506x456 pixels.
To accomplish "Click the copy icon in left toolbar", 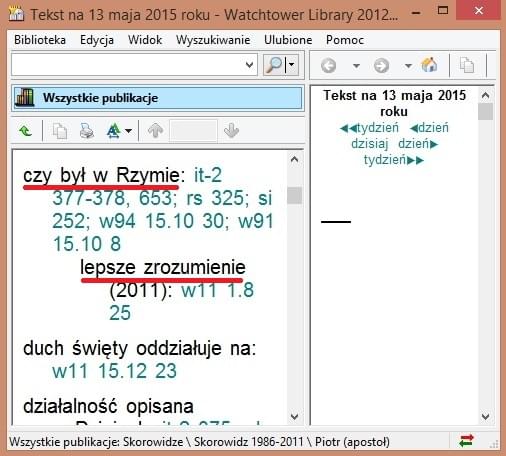I will point(60,131).
